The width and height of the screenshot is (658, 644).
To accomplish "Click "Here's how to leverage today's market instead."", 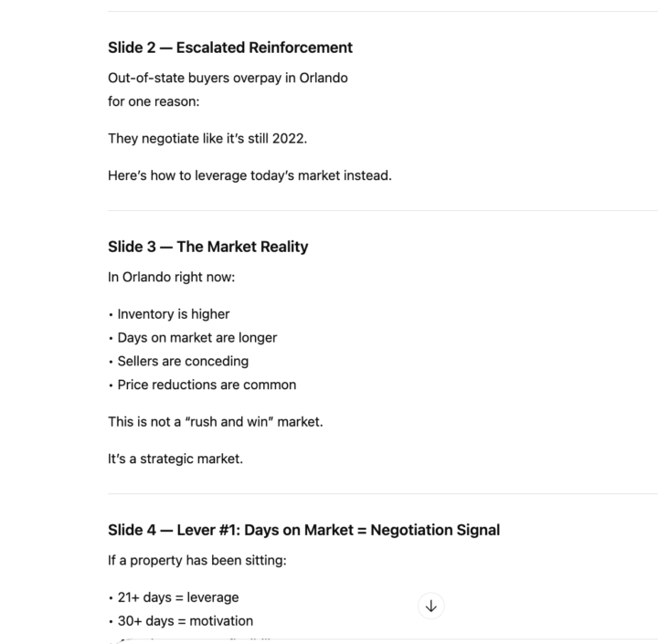I will pos(249,175).
